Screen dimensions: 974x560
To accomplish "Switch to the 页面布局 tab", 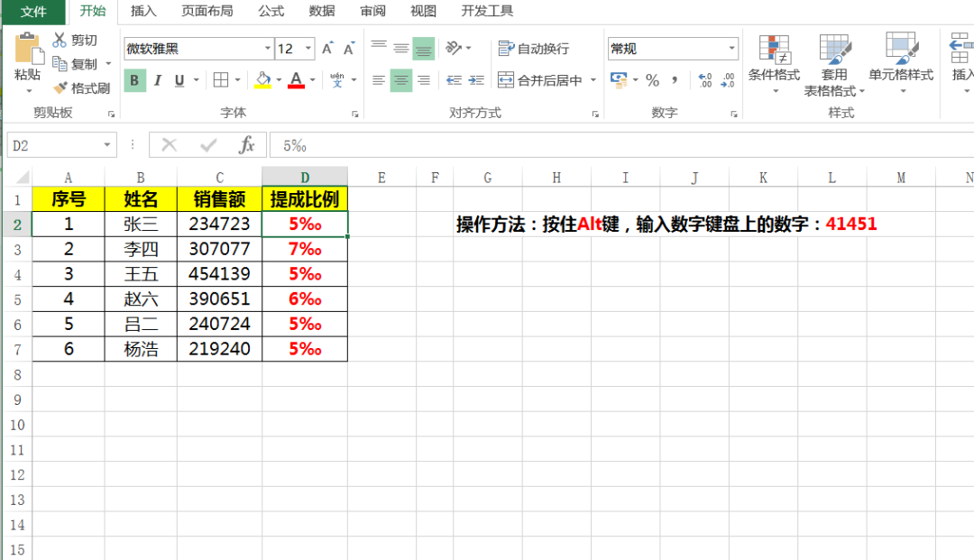I will (207, 11).
